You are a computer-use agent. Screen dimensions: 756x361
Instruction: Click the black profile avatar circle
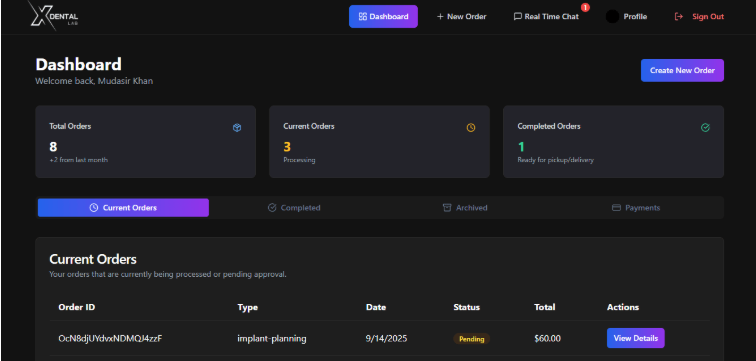tap(612, 16)
